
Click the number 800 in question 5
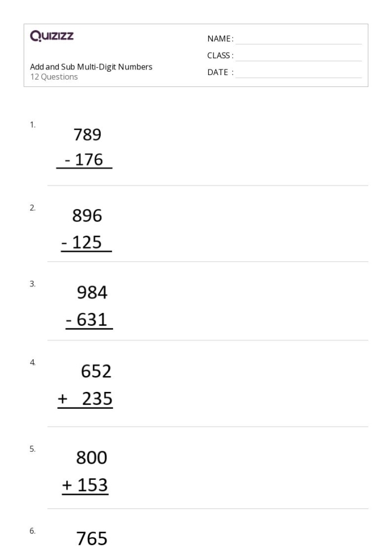(x=92, y=458)
